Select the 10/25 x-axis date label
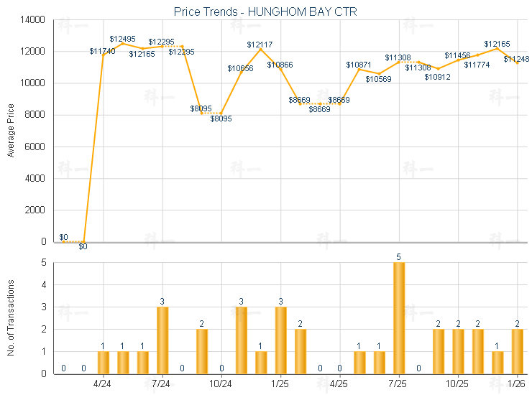This screenshot has width=532, height=395. (x=458, y=384)
